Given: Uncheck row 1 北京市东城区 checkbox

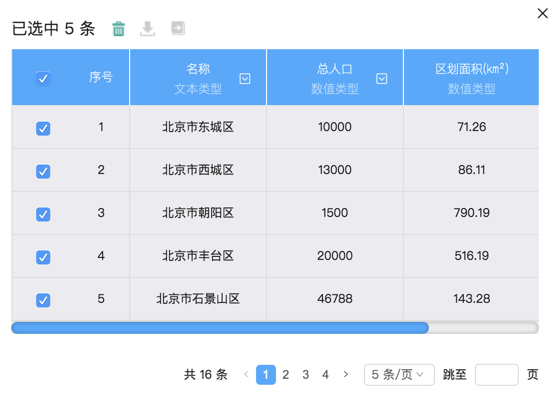Looking at the screenshot, I should (x=43, y=128).
